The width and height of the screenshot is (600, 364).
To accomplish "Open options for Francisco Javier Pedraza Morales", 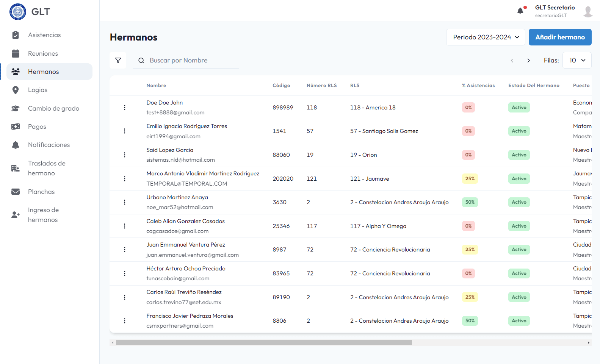I will [125, 321].
